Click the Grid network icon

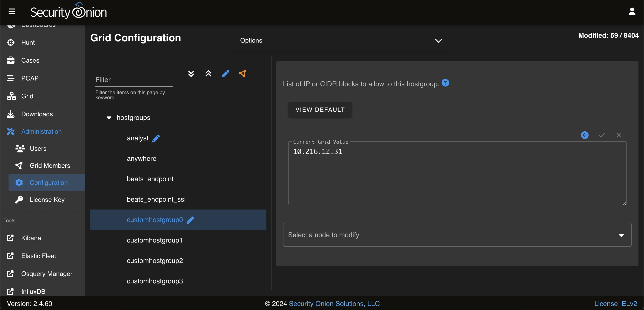tap(11, 96)
